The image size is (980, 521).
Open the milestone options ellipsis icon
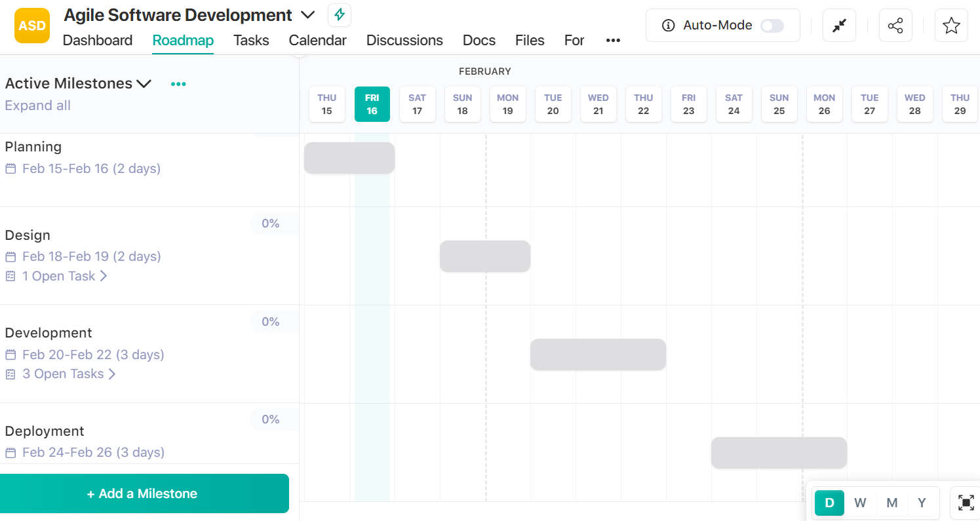[178, 83]
